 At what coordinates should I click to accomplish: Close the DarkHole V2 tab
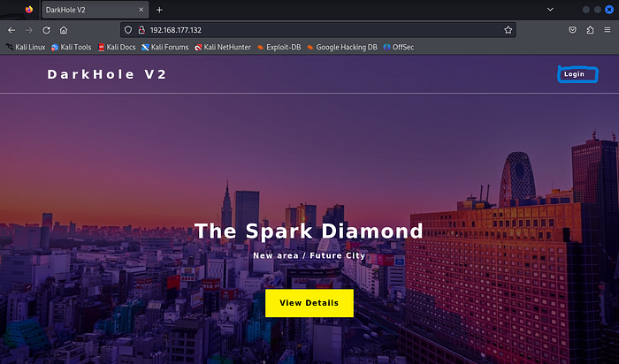(x=141, y=10)
